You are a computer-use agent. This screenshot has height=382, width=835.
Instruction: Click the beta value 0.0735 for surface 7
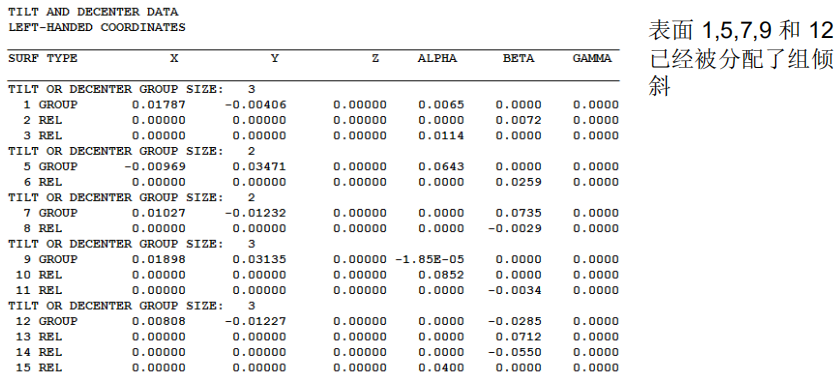click(x=518, y=213)
